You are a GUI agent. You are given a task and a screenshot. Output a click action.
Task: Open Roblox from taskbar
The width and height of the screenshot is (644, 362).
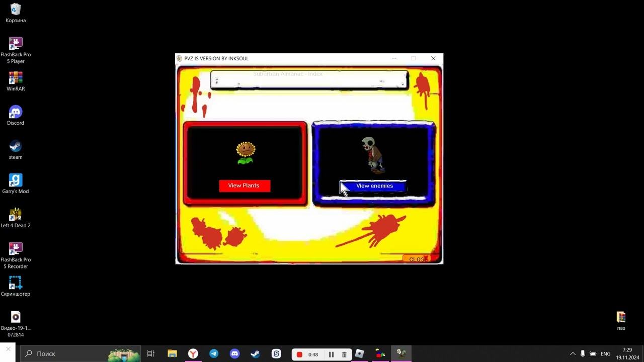click(x=359, y=354)
